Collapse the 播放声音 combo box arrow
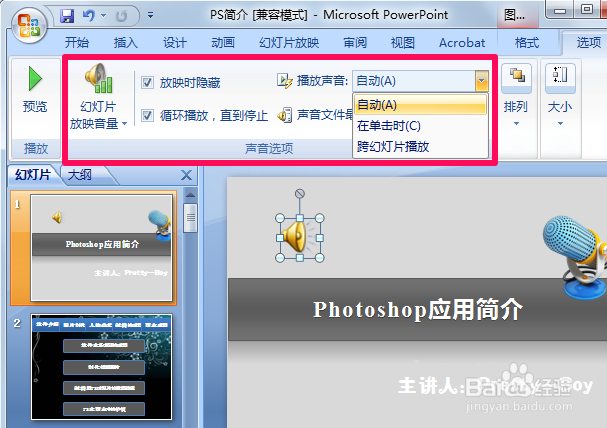The image size is (607, 428). tap(482, 81)
